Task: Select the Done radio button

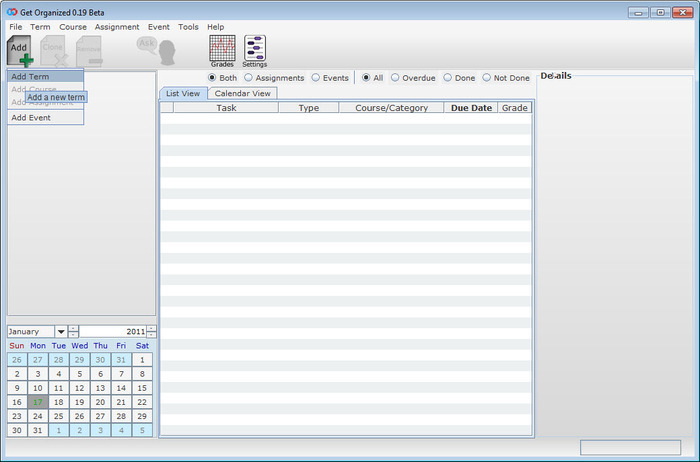Action: click(448, 78)
